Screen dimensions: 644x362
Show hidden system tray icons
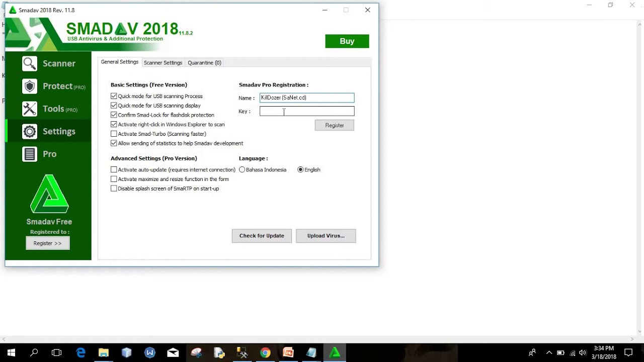click(549, 353)
